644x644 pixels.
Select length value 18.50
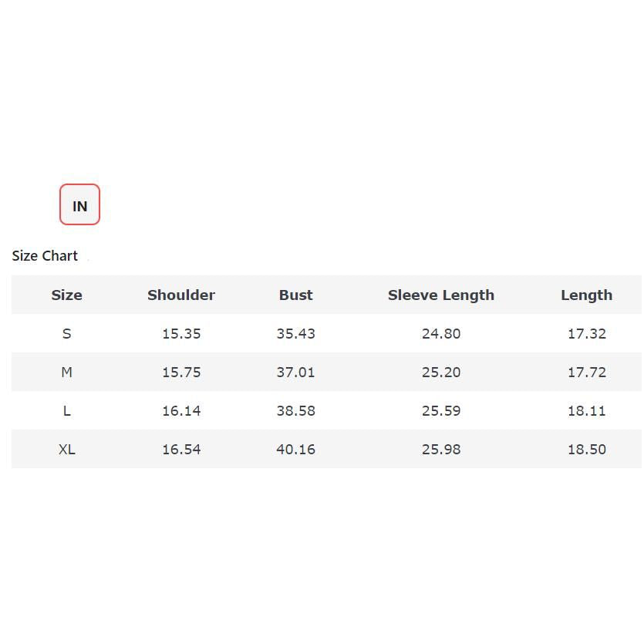[x=586, y=449]
